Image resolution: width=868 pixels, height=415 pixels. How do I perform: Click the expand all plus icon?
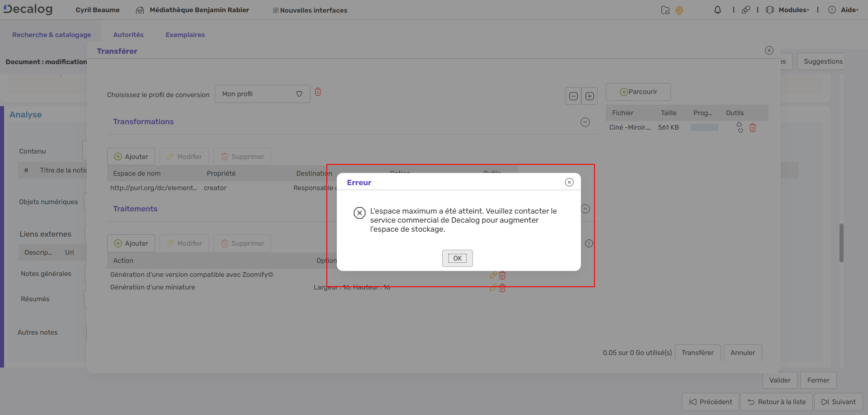pyautogui.click(x=590, y=96)
